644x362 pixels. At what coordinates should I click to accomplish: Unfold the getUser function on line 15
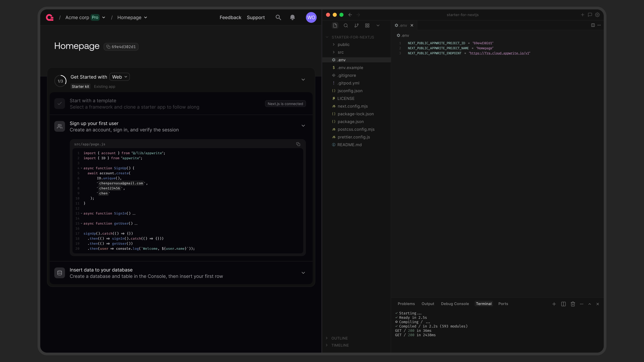[x=82, y=224]
